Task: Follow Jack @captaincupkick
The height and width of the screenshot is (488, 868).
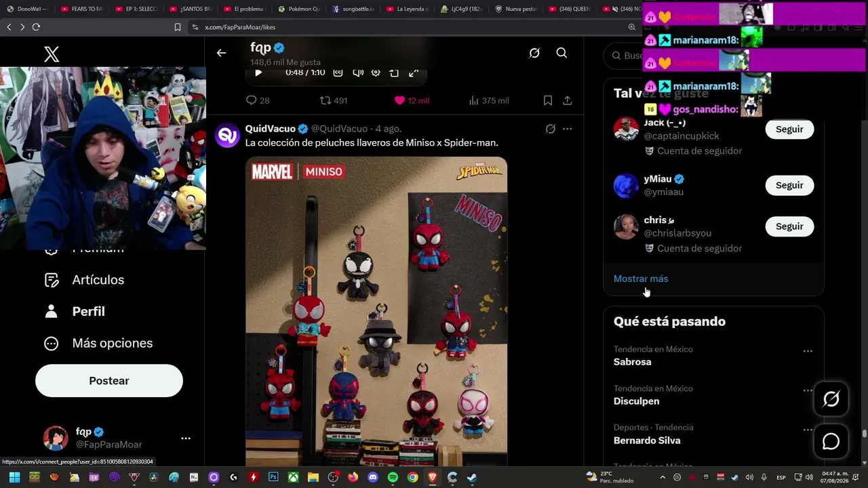Action: coord(789,129)
